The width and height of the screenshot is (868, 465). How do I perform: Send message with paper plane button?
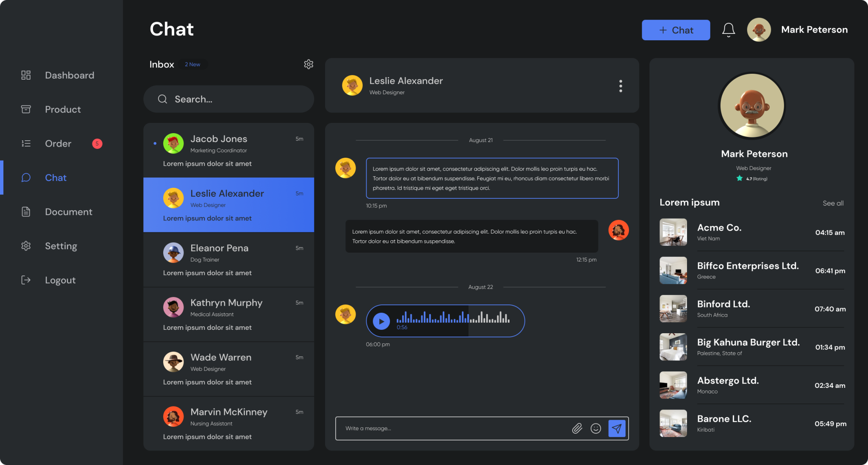click(617, 429)
